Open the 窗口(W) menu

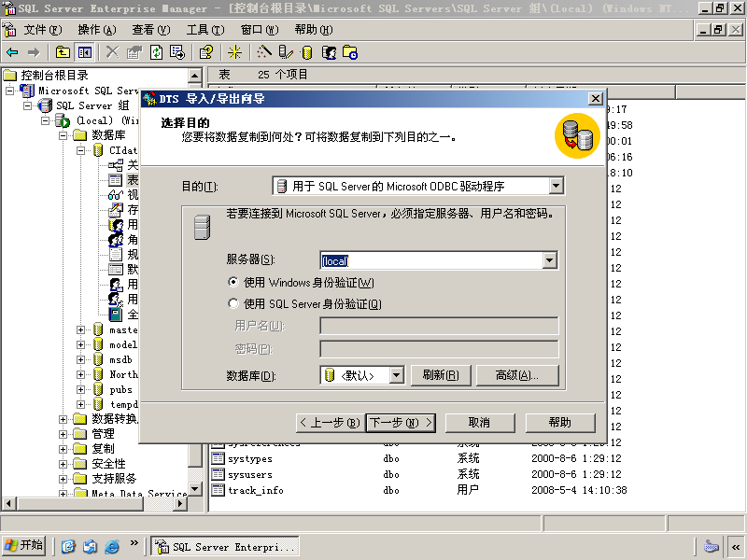[260, 30]
